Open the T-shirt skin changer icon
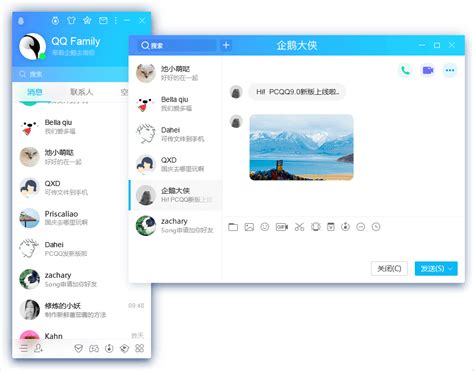 pyautogui.click(x=71, y=21)
